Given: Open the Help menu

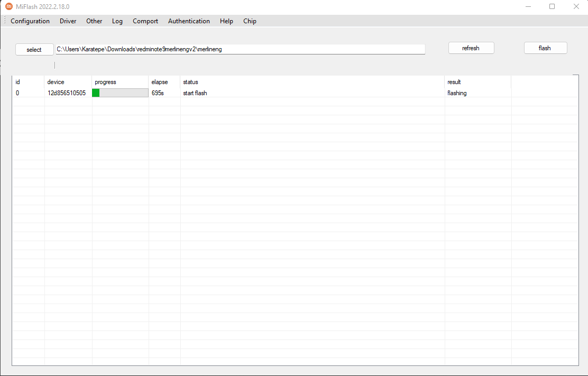Looking at the screenshot, I should click(x=226, y=21).
